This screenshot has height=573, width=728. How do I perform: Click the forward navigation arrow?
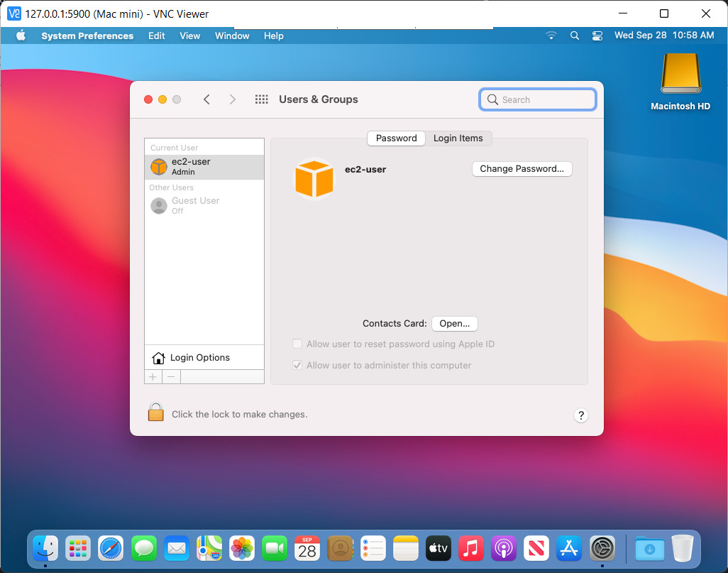coord(233,99)
